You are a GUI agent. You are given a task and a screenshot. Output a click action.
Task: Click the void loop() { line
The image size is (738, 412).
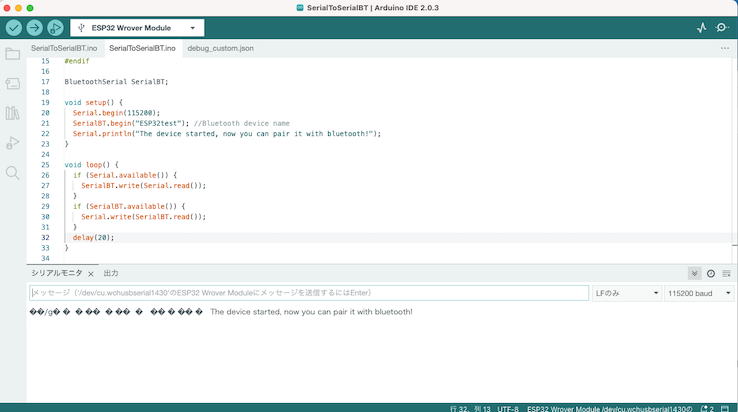pyautogui.click(x=91, y=165)
